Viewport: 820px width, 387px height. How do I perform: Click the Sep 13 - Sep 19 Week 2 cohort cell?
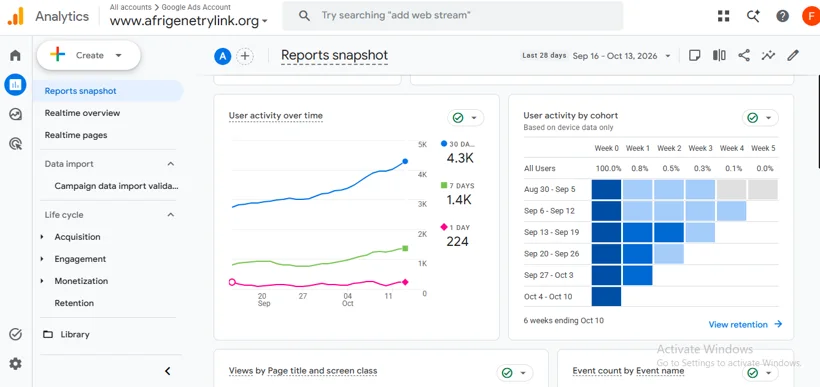point(669,232)
